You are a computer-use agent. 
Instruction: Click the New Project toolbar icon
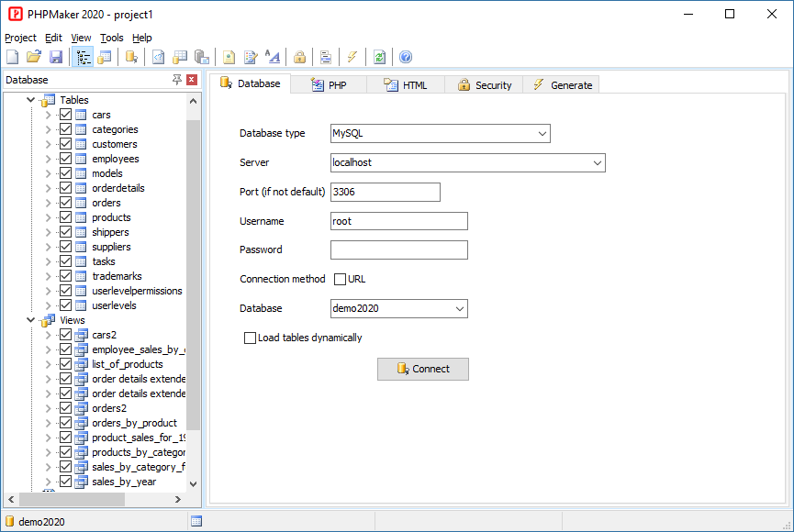click(13, 57)
